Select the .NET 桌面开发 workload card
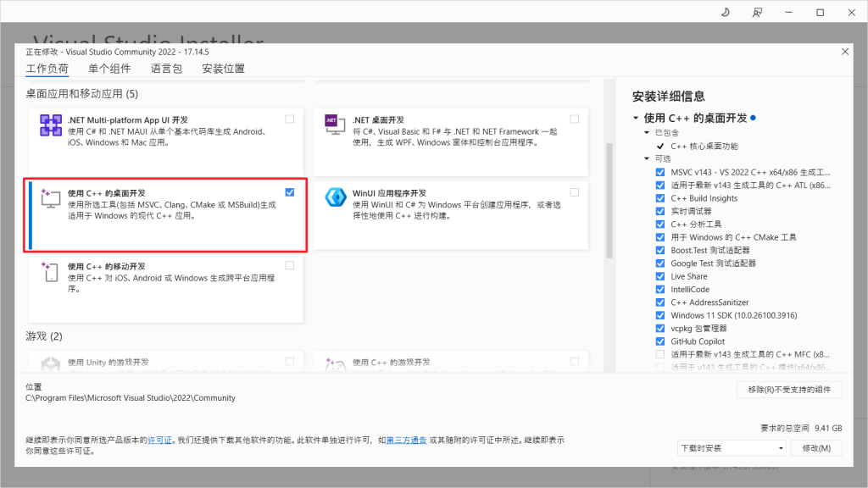 451,141
